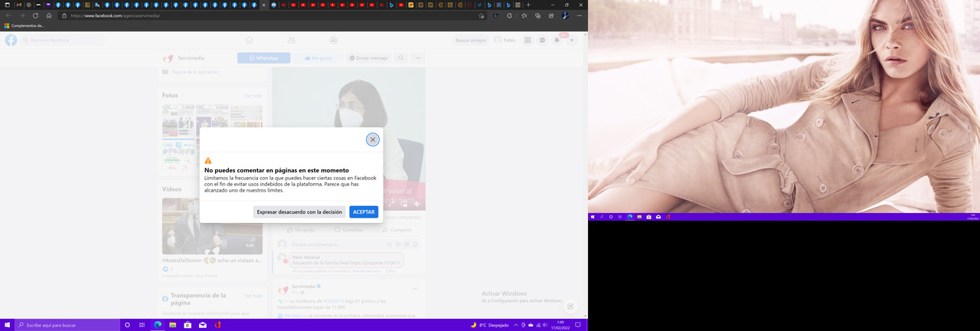
Task: Go back in the browser
Action: [x=8, y=15]
